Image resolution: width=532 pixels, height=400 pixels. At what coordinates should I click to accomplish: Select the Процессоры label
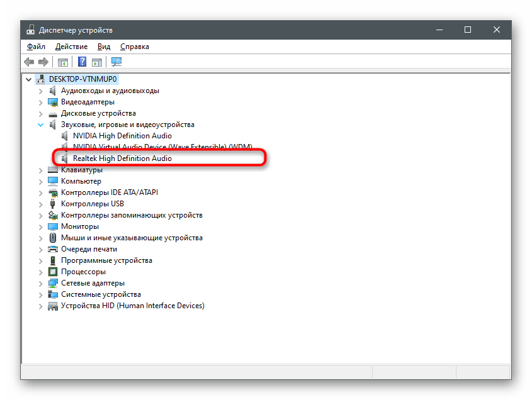83,272
